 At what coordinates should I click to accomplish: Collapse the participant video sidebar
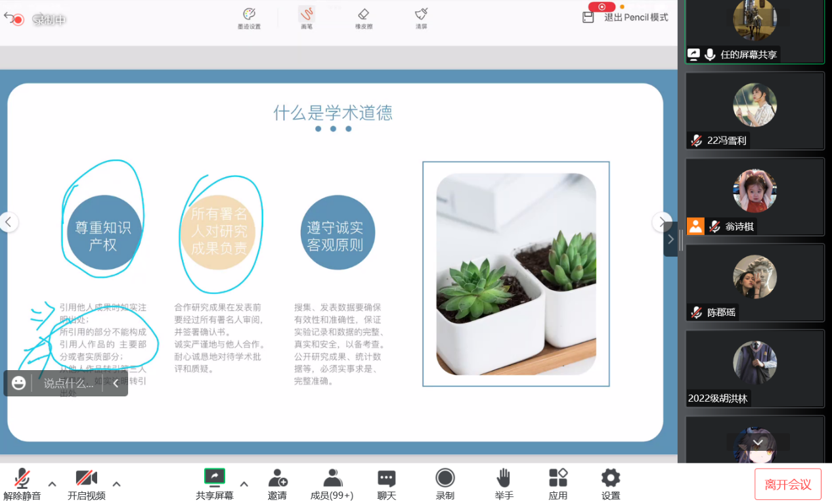click(x=670, y=240)
